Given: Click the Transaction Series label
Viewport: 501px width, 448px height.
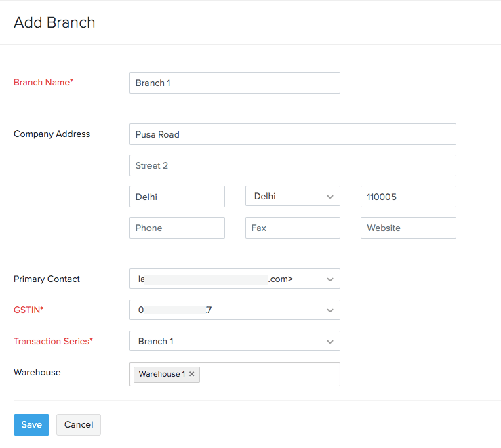Looking at the screenshot, I should (53, 341).
